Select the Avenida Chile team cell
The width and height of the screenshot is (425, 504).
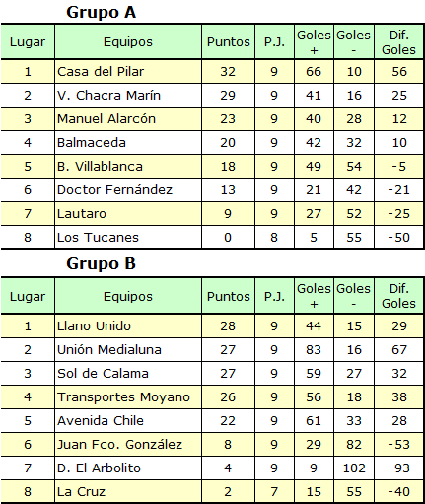coord(128,420)
